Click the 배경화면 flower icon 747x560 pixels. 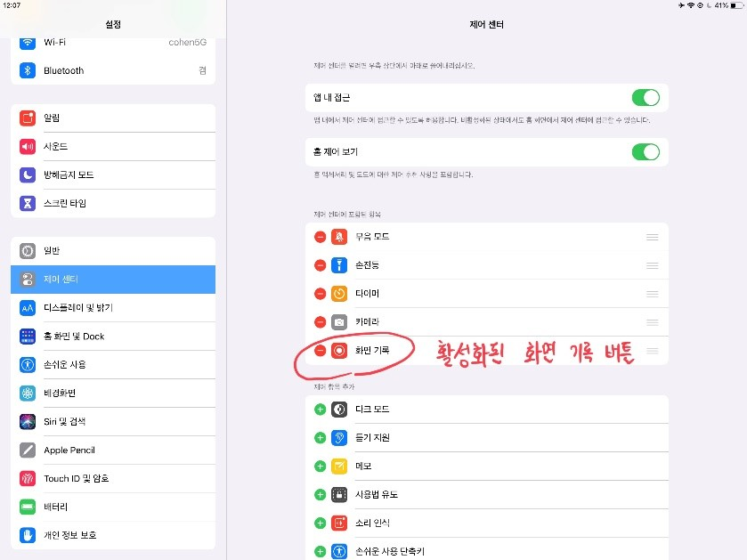coord(28,393)
